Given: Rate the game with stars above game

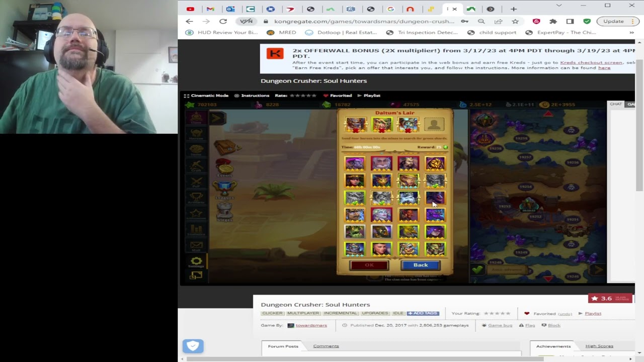Looking at the screenshot, I should tap(303, 96).
